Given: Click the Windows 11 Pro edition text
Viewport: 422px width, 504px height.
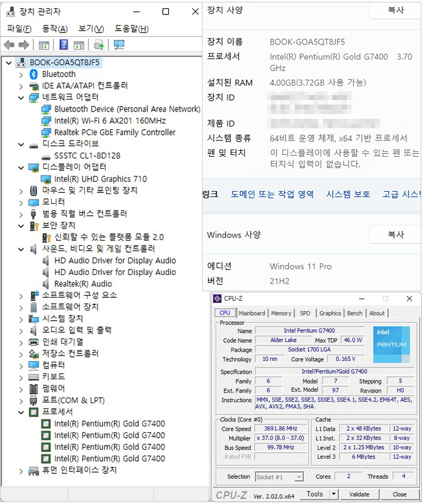Looking at the screenshot, I should (300, 267).
